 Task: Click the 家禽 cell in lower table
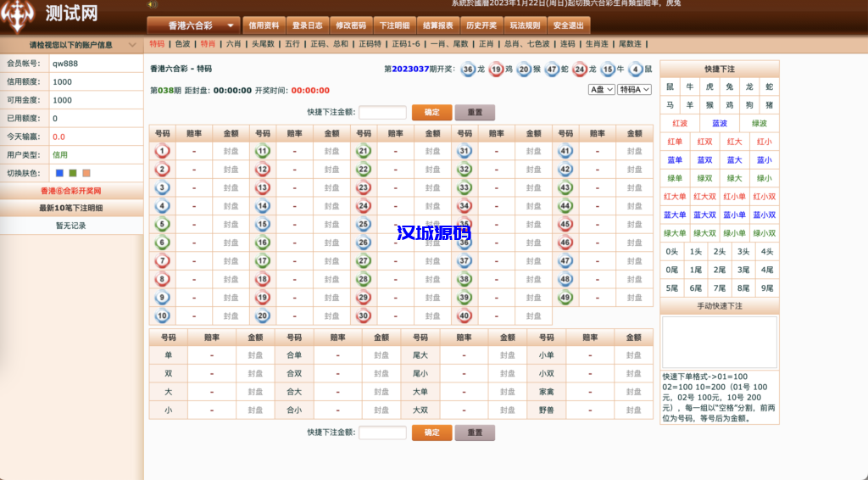point(547,392)
